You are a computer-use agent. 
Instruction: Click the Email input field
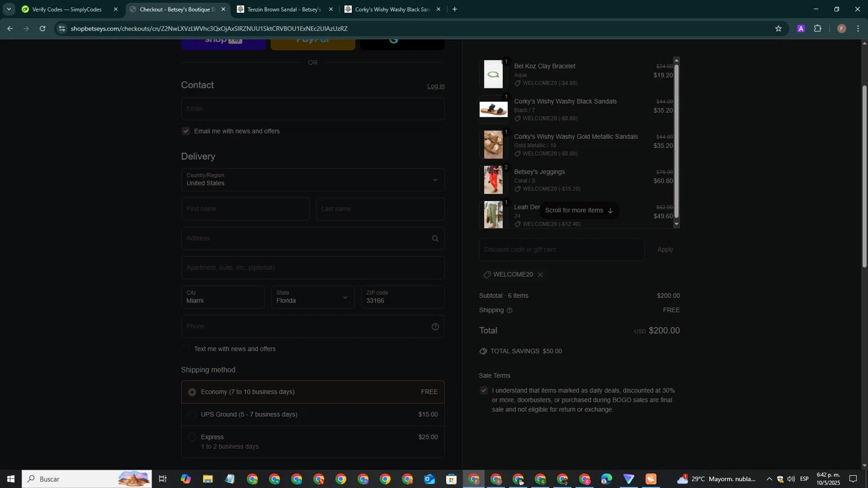pyautogui.click(x=313, y=109)
